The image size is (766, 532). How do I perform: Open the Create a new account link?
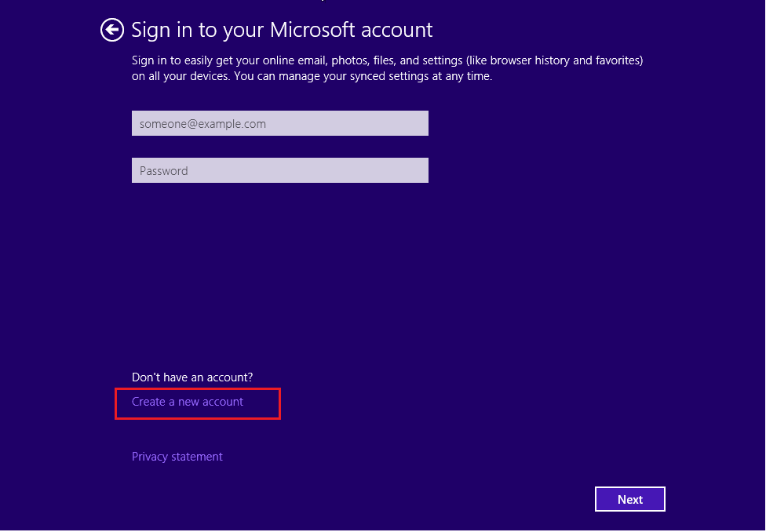tap(187, 402)
